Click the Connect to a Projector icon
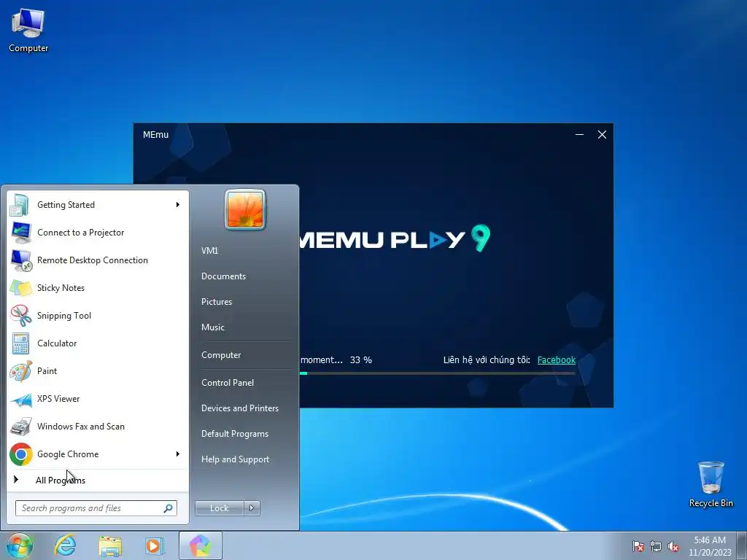Viewport: 747px width, 560px height. click(21, 233)
